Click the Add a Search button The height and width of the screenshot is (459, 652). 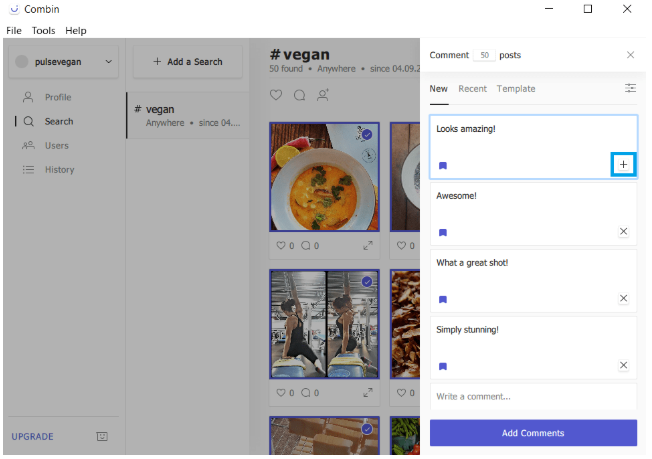pos(188,62)
